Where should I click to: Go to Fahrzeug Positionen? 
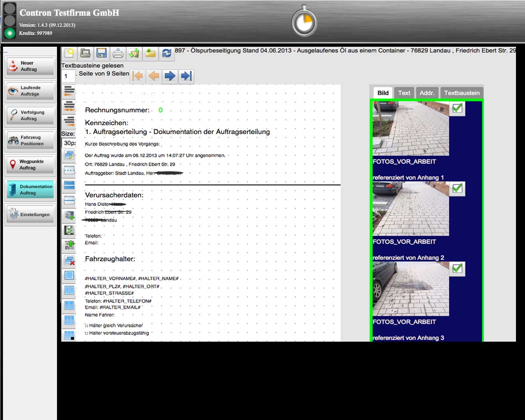coord(30,141)
